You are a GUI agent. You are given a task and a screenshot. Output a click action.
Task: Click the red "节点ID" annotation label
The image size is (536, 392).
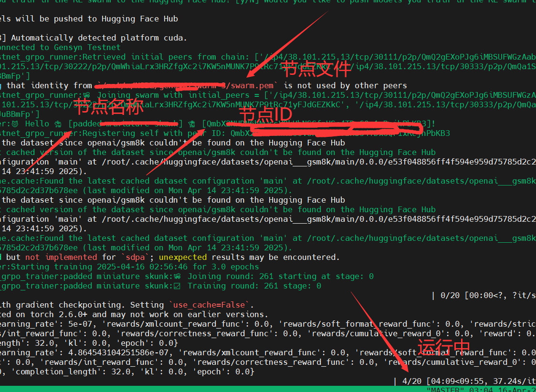(264, 114)
